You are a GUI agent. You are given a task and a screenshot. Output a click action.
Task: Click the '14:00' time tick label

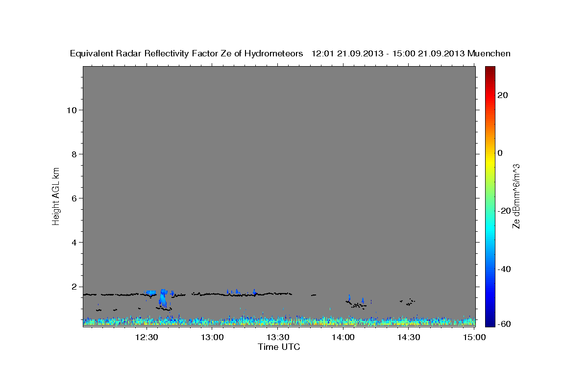[343, 337]
